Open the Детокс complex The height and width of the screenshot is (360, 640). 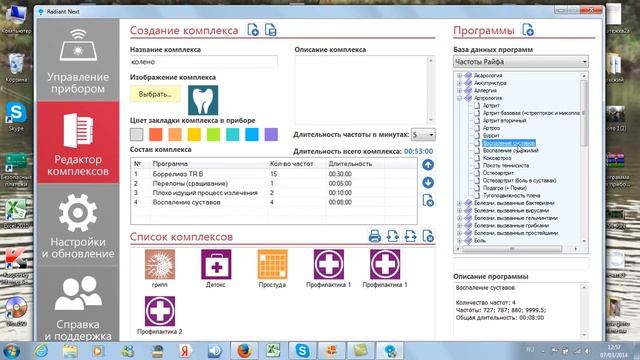point(216,269)
